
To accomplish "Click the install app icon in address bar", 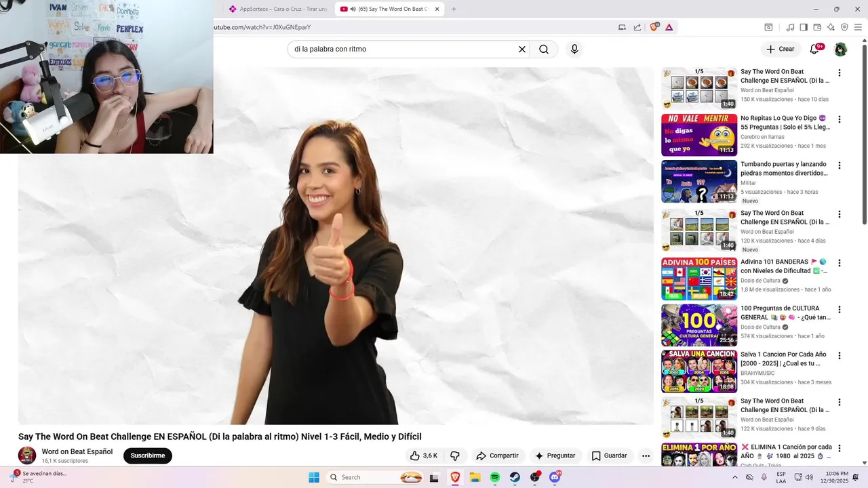I will pyautogui.click(x=622, y=27).
